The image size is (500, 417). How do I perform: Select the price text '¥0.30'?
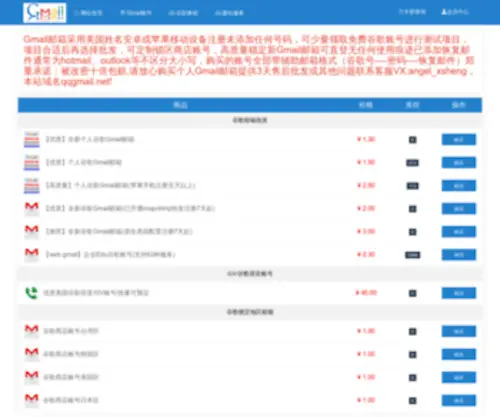click(x=366, y=254)
